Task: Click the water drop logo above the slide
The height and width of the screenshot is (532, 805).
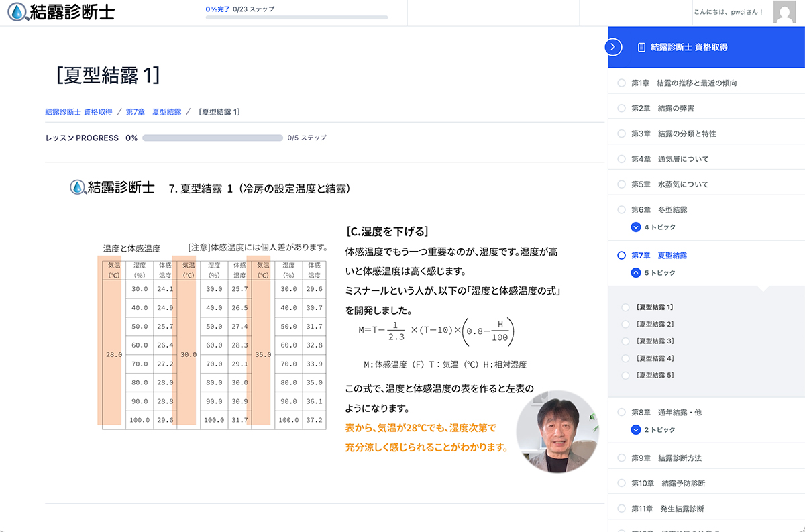Action: click(x=78, y=188)
